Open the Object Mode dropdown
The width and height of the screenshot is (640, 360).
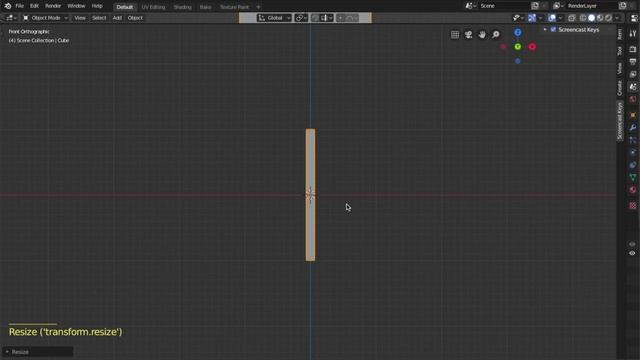point(45,18)
